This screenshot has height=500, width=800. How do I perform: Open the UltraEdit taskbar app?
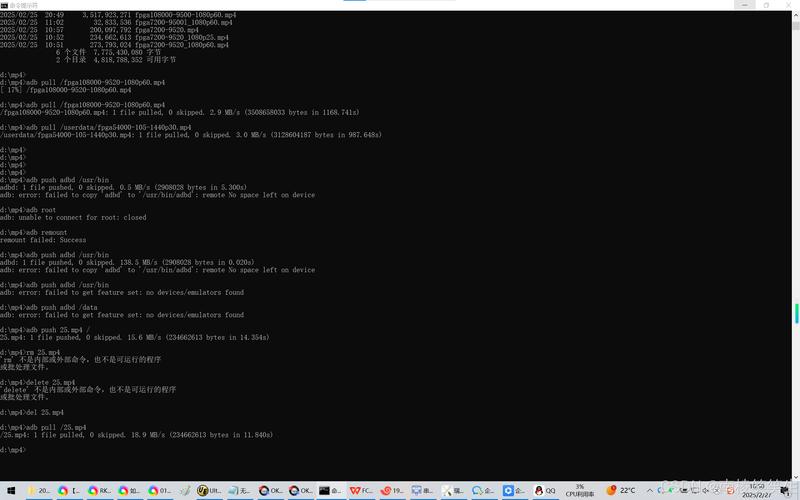(208, 490)
